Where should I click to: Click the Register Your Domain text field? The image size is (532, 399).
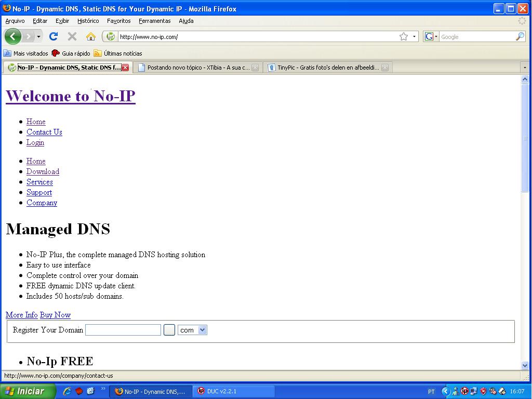(123, 330)
